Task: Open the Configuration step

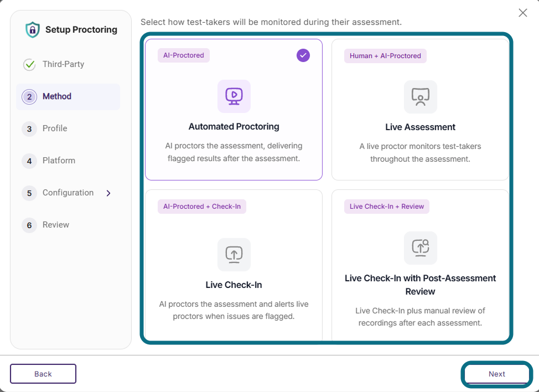Action: [68, 193]
